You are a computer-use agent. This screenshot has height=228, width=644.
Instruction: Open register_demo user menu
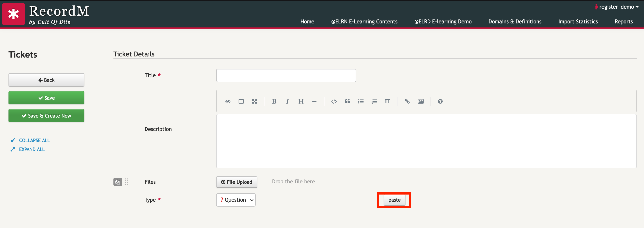617,7
